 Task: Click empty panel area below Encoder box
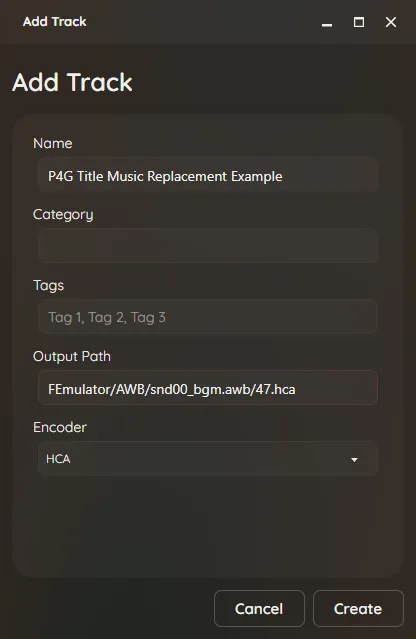[x=208, y=526]
